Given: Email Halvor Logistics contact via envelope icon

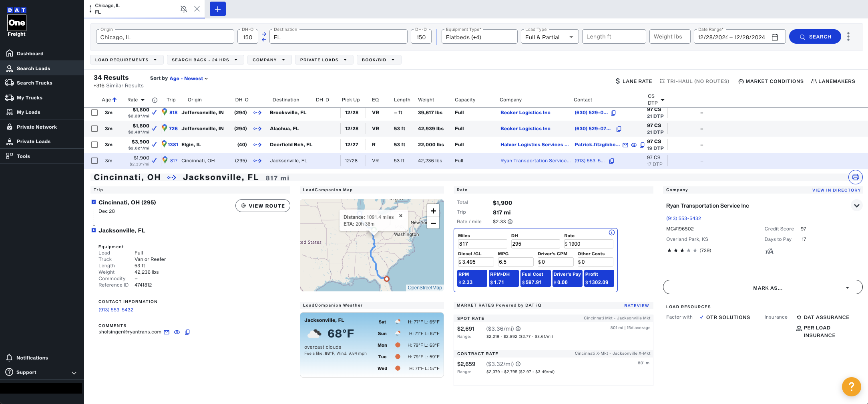Looking at the screenshot, I should [x=625, y=145].
